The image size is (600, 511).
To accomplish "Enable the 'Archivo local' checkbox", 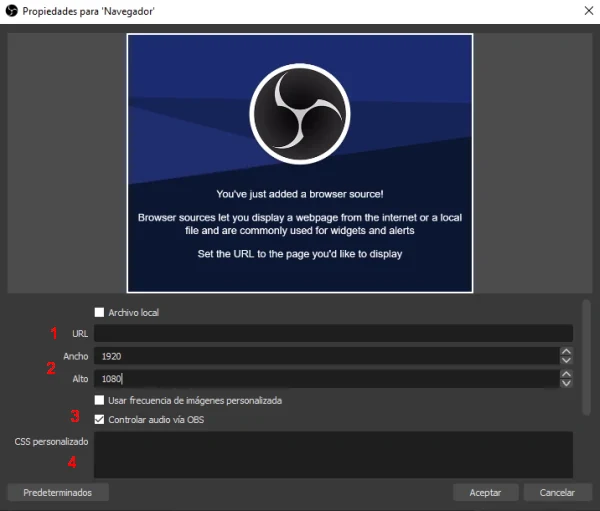I will point(99,313).
